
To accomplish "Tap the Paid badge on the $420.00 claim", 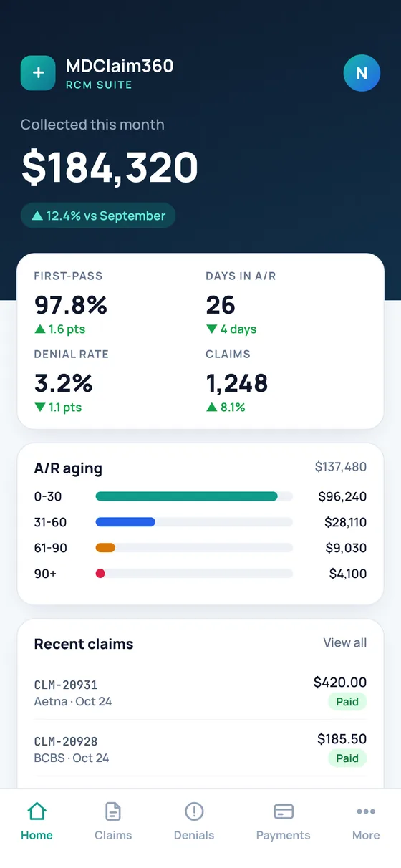I will point(347,702).
